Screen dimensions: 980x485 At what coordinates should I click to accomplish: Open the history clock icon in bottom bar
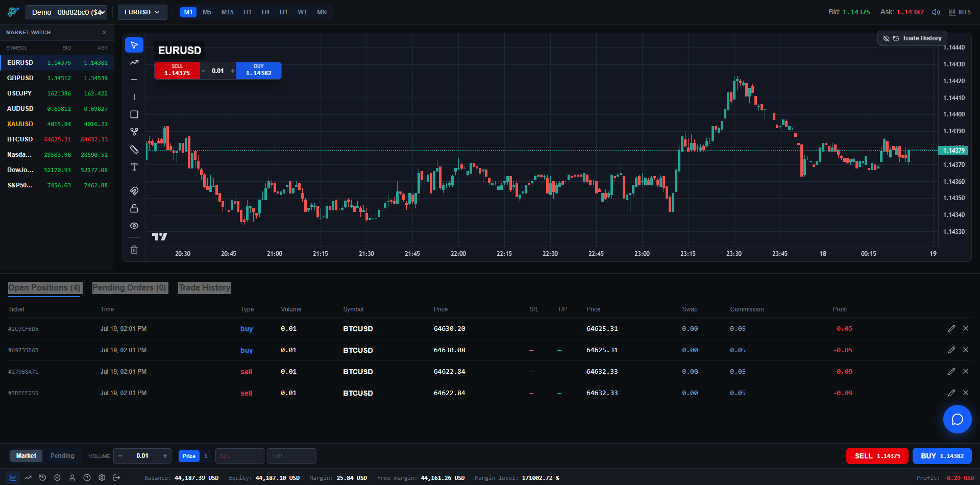(43, 478)
